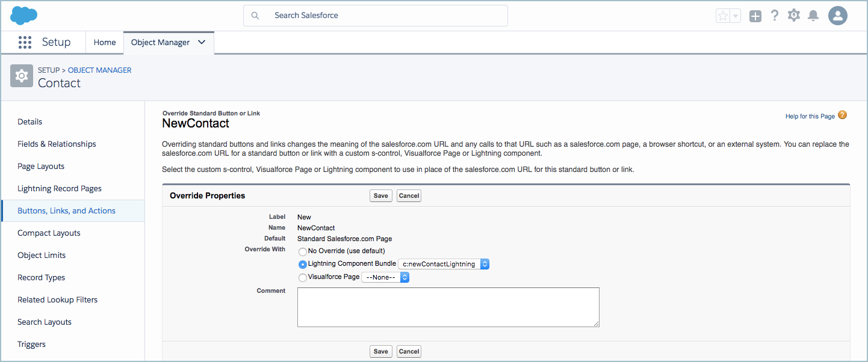The height and width of the screenshot is (362, 868).
Task: Click the bottom Save button
Action: click(381, 351)
